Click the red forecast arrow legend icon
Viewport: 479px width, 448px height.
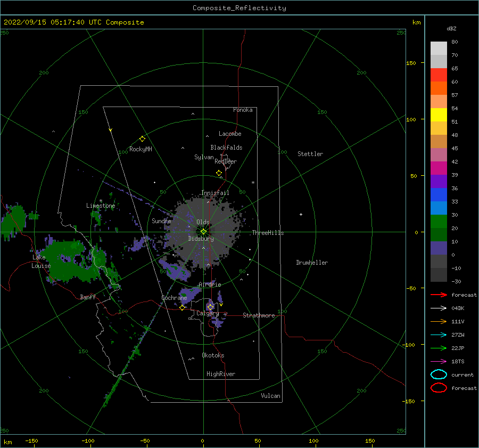point(439,295)
